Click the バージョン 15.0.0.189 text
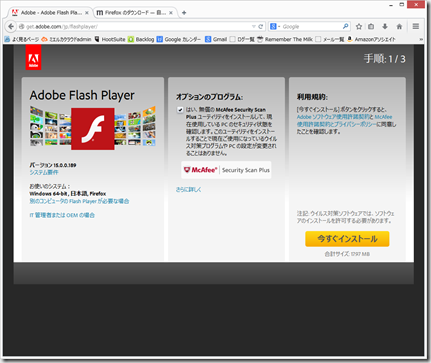This screenshot has height=363, width=431. pos(53,165)
